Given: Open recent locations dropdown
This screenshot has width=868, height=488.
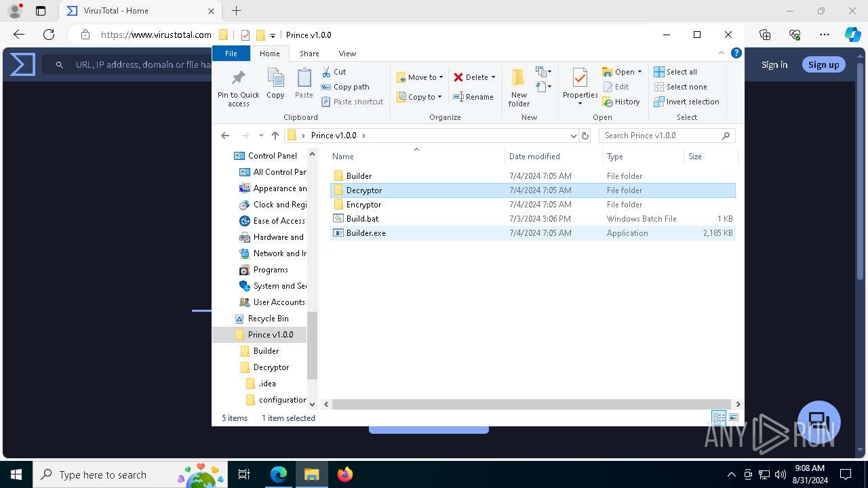Looking at the screenshot, I should coord(261,136).
